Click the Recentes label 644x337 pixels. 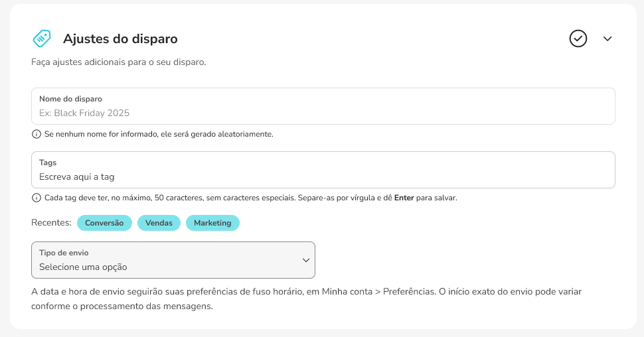51,223
